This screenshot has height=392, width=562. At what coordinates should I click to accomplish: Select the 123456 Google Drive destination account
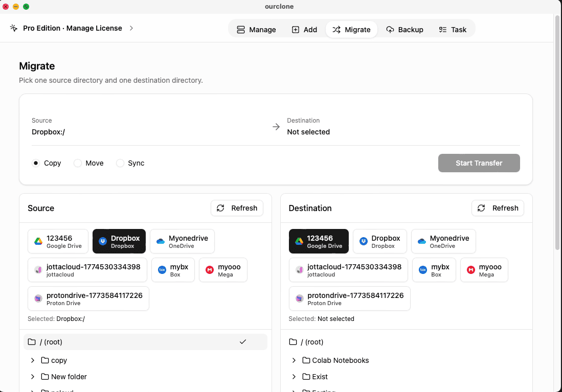(x=319, y=241)
